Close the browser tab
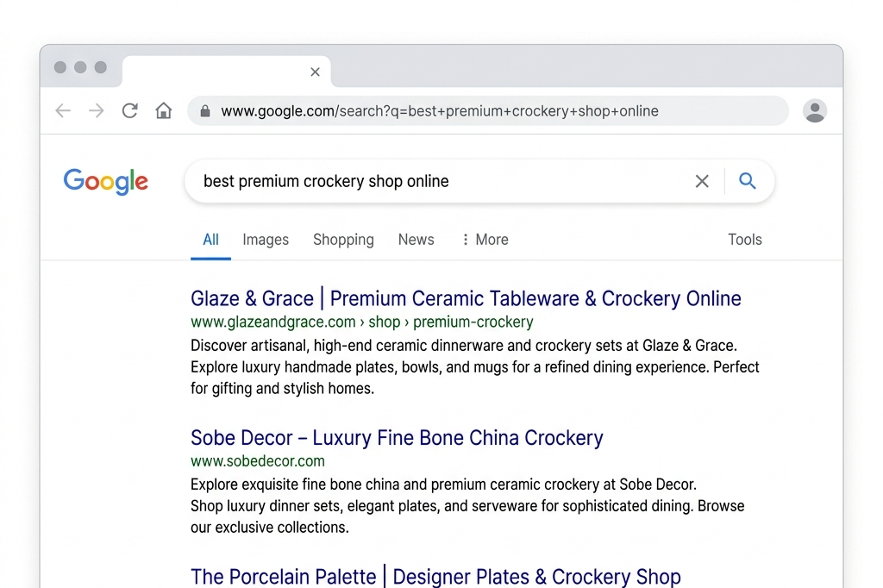 [316, 72]
